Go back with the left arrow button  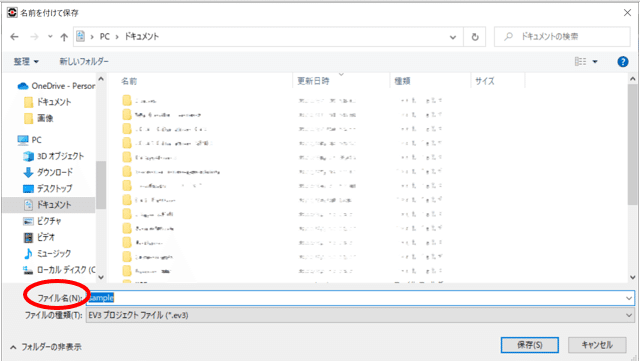[14, 37]
